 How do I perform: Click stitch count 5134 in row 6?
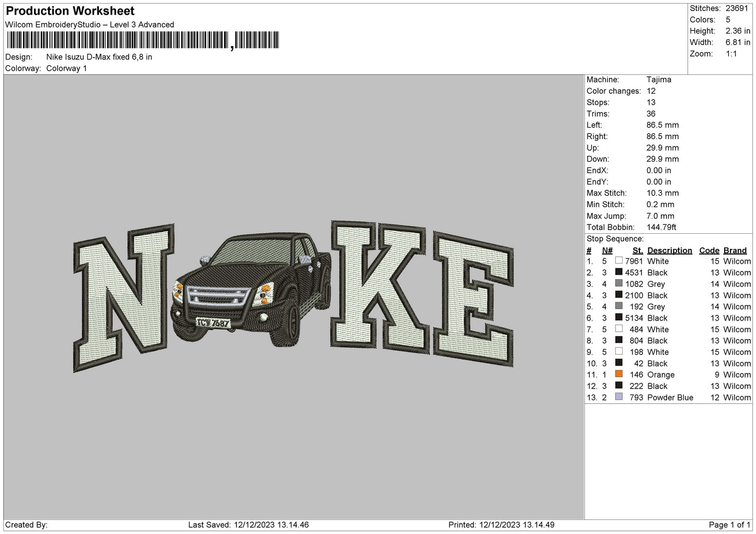point(634,318)
